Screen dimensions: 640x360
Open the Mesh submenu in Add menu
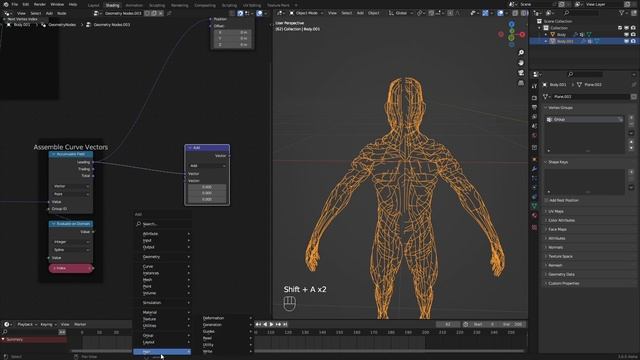tap(163, 280)
